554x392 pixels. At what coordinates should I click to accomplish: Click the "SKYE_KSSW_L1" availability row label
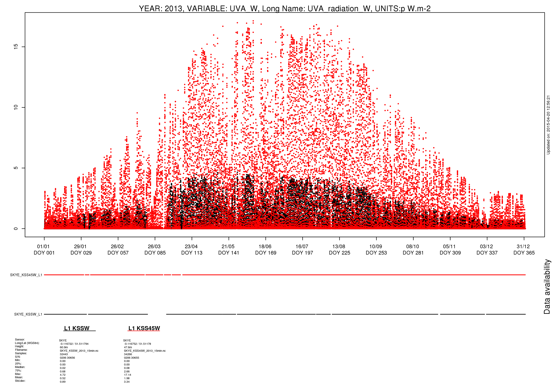click(28, 314)
